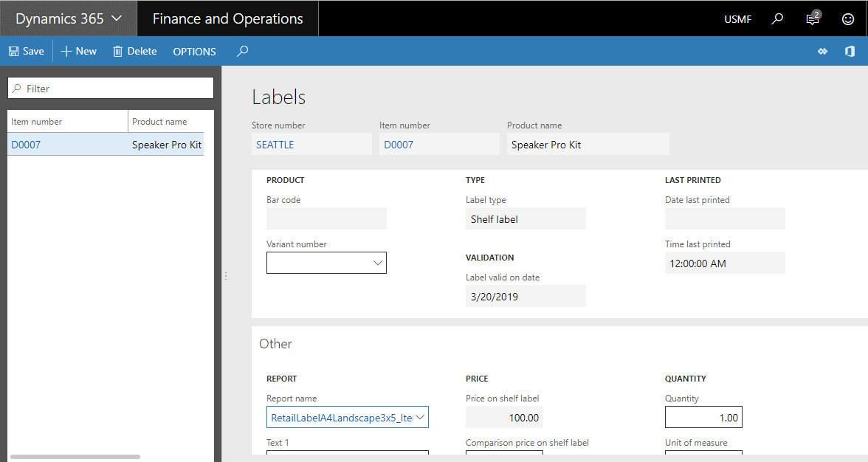Click the Delete trash icon

click(x=117, y=52)
